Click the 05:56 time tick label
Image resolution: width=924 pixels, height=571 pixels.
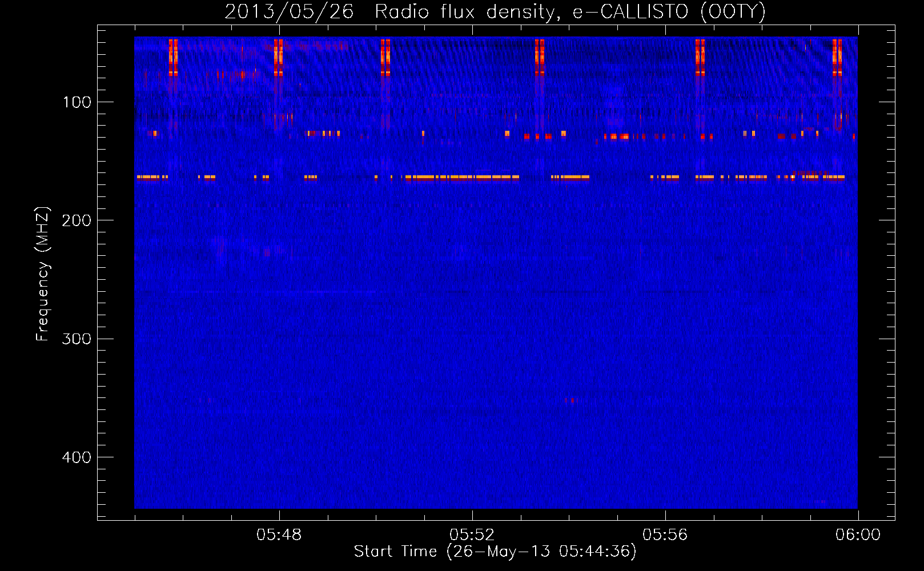click(x=665, y=535)
